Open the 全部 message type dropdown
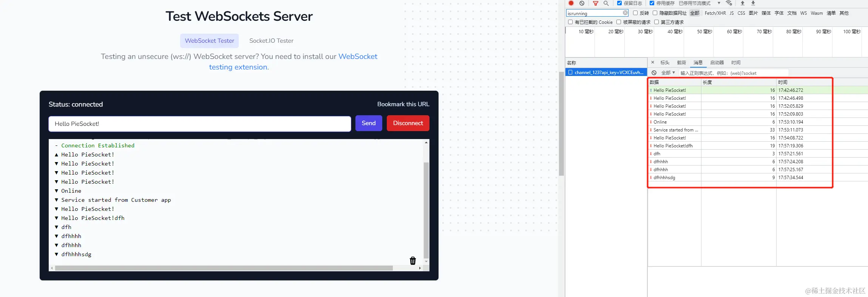Image resolution: width=868 pixels, height=297 pixels. (668, 73)
